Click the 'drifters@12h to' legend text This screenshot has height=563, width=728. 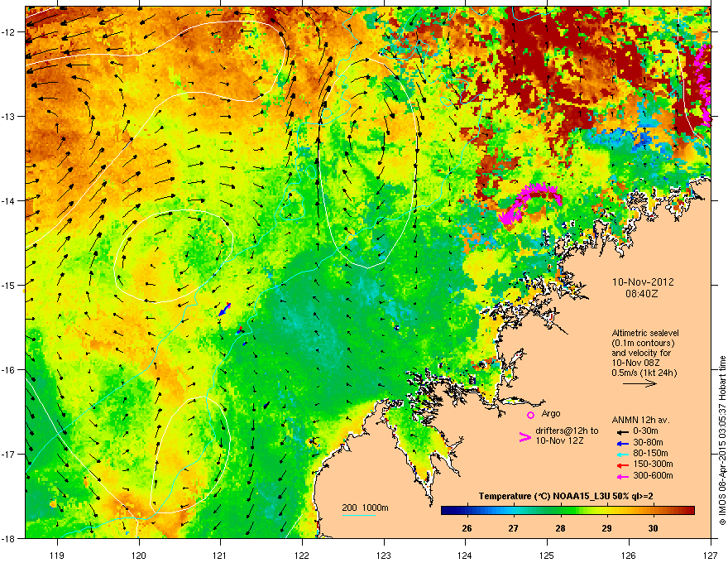pos(567,431)
